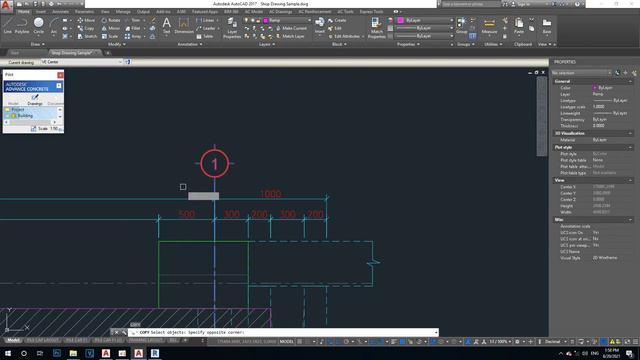Click the magenta layer color swatch

(x=266, y=20)
